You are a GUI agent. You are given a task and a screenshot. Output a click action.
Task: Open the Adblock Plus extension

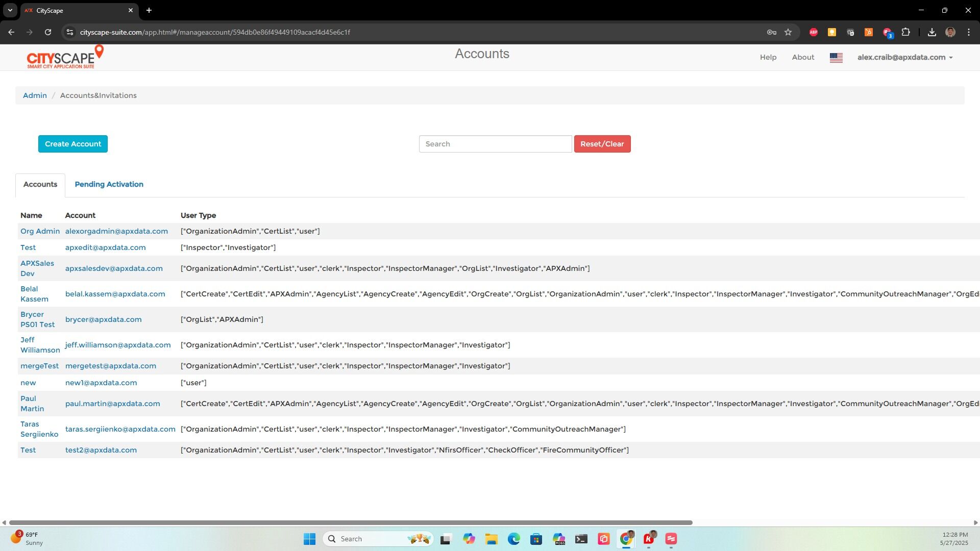[x=813, y=32]
